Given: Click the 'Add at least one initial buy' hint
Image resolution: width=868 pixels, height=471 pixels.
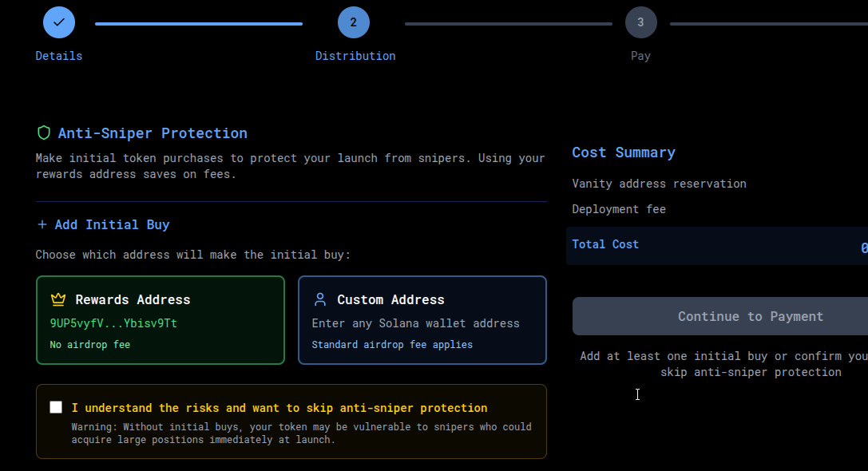Looking at the screenshot, I should (723, 364).
